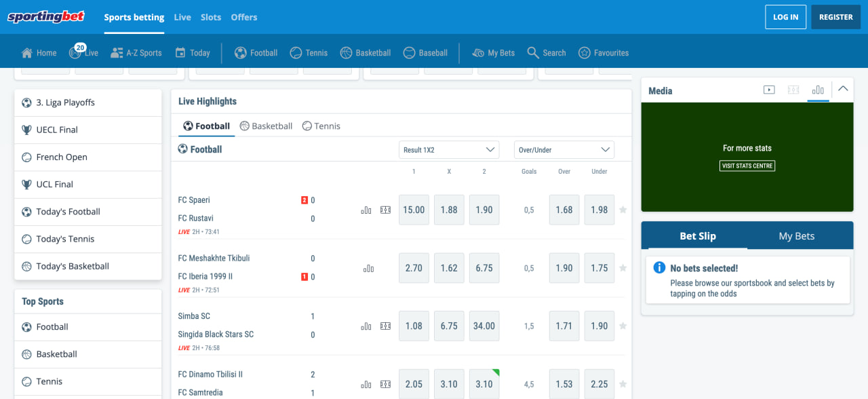Open Singida Black Stars SC match
This screenshot has width=868, height=399.
[x=216, y=335]
